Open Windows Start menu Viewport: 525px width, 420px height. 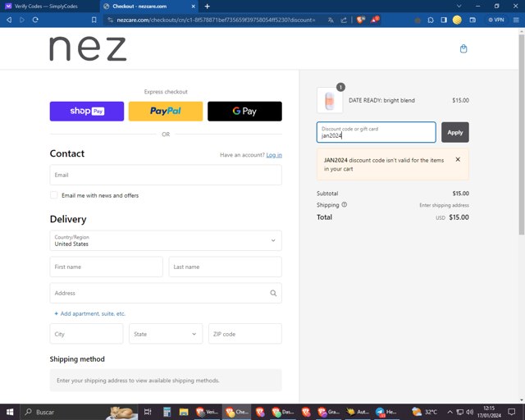pyautogui.click(x=10, y=412)
